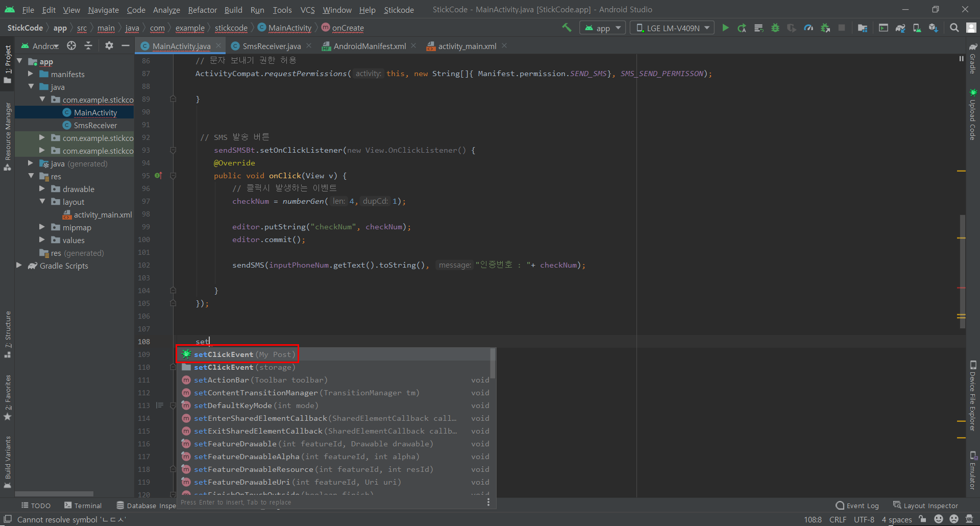Toggle the Build Variants tool window
This screenshot has height=526, width=980.
click(x=8, y=462)
